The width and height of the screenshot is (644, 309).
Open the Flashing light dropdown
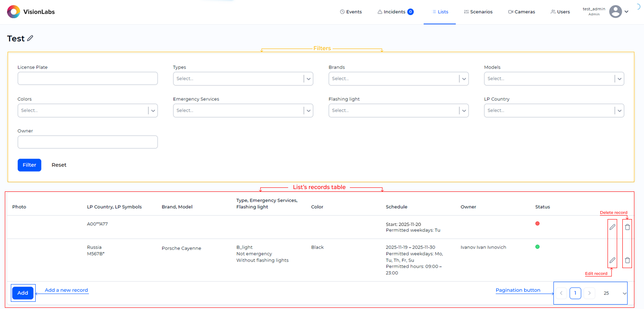398,110
